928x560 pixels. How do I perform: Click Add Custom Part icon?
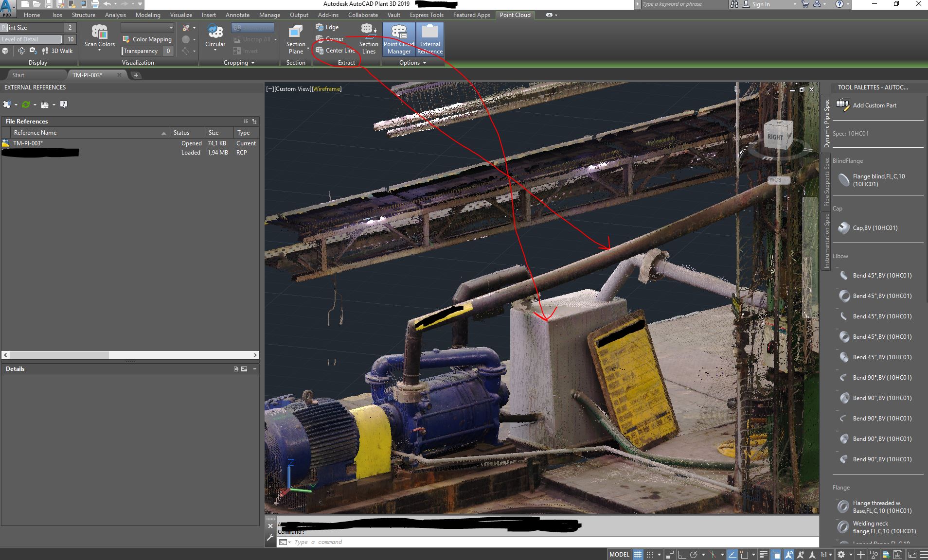pyautogui.click(x=843, y=105)
